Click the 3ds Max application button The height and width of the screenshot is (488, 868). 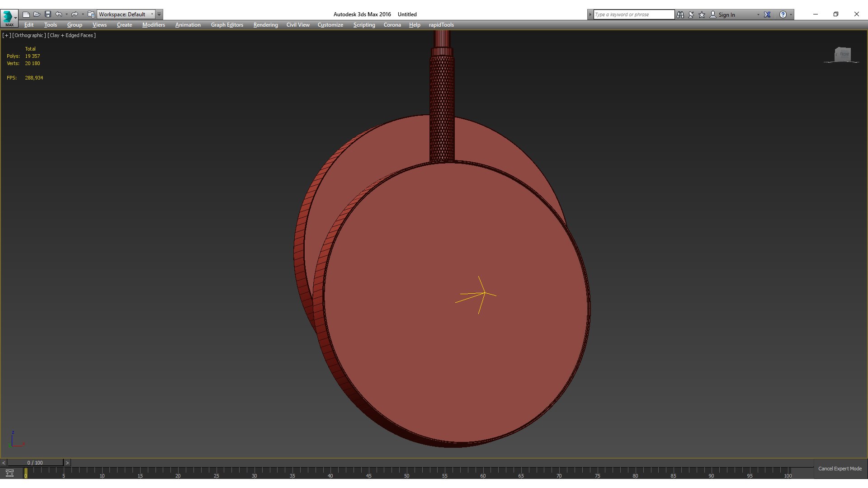coord(8,18)
